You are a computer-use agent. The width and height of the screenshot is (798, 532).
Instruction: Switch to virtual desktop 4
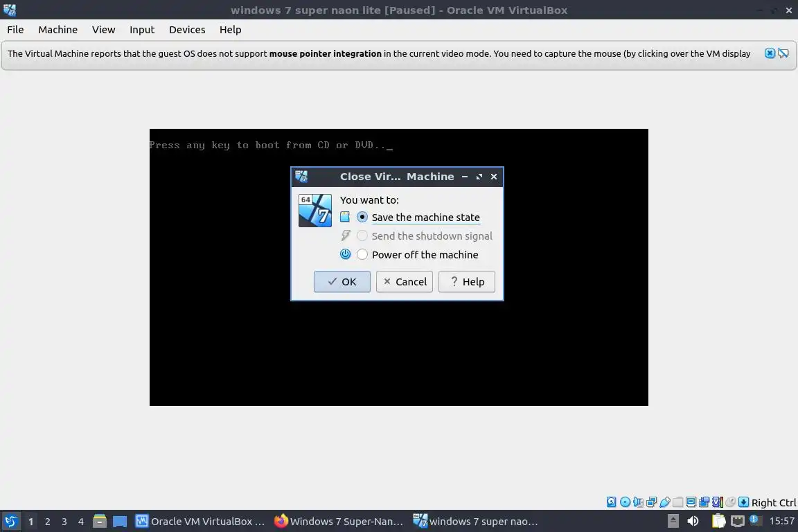pos(81,522)
